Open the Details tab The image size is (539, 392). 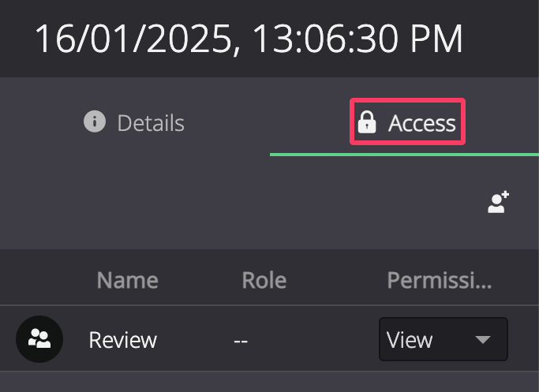(134, 122)
